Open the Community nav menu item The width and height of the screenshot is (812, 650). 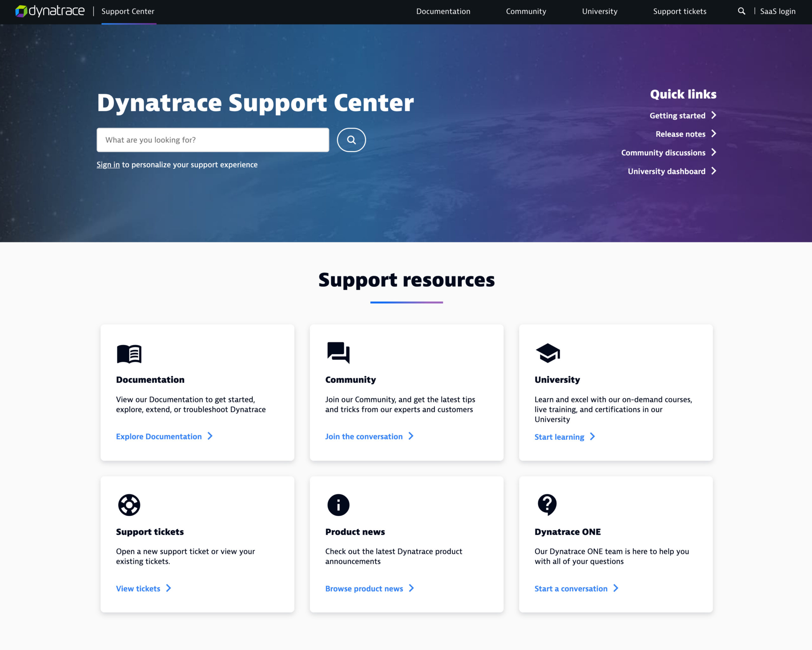click(x=526, y=11)
